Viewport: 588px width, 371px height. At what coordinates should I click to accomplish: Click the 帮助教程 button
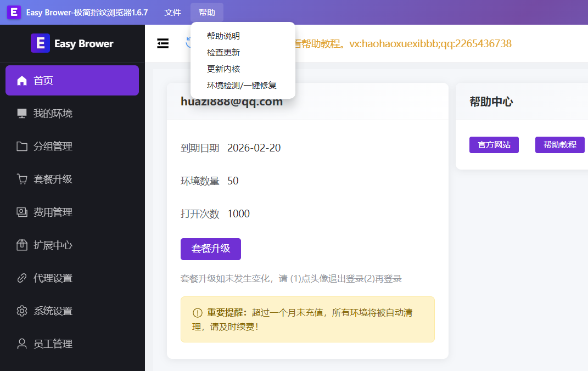click(x=560, y=145)
